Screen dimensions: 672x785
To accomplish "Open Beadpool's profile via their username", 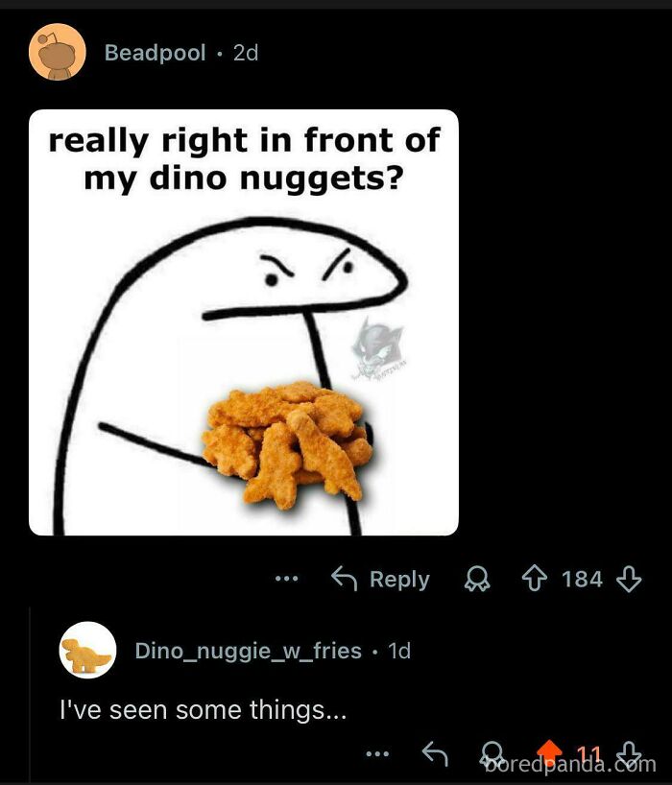I will 156,53.
